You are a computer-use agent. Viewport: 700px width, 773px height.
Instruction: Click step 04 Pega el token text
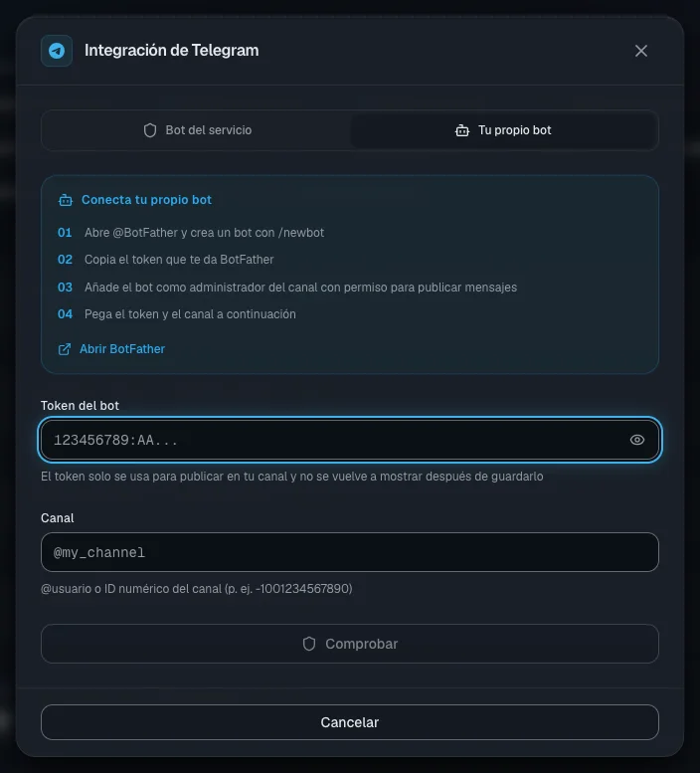190,314
